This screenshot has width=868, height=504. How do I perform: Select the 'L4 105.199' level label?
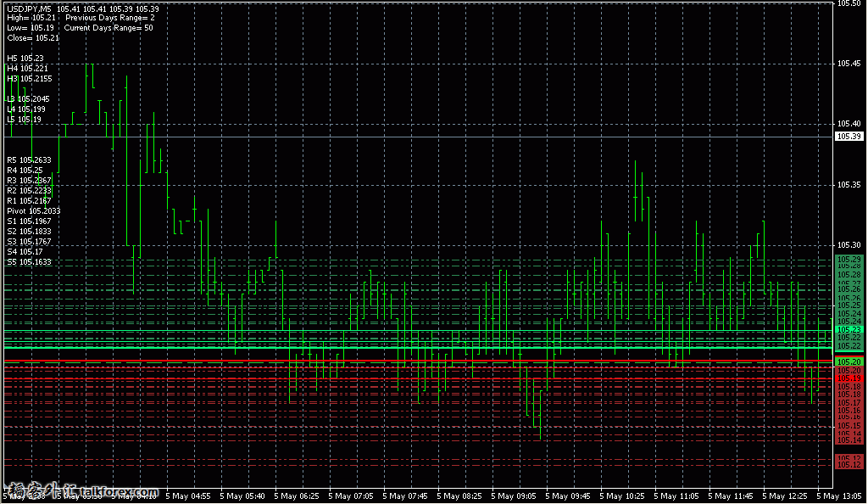tap(26, 109)
